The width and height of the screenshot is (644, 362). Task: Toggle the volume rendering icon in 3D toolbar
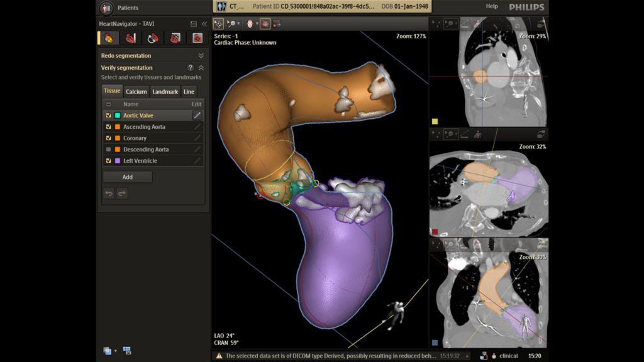tap(265, 25)
